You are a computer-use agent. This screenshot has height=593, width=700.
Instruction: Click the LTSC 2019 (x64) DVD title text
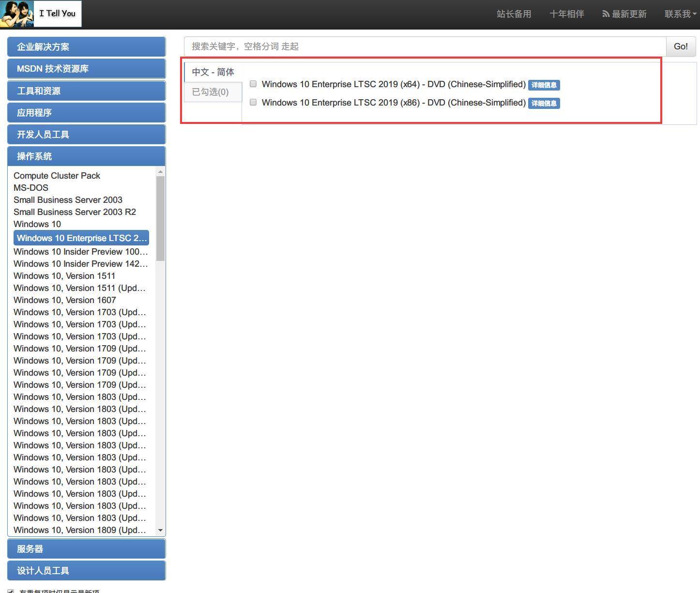pos(394,84)
